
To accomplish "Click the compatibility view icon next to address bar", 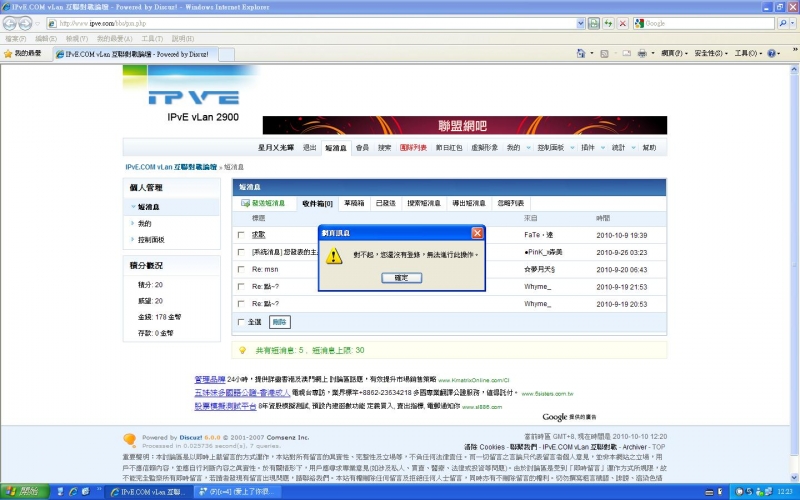I will pos(593,23).
